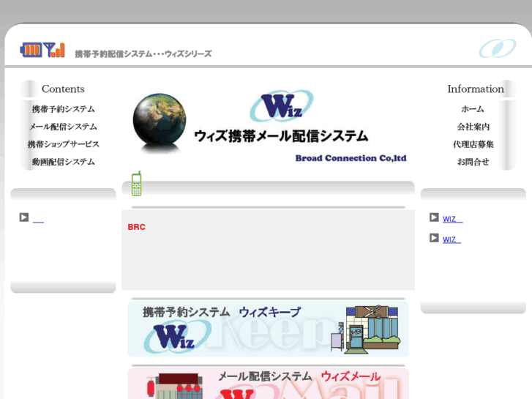Viewport: 532px width, 399px height.
Task: Open 携帯予約システム from Contents
Action: (63, 109)
